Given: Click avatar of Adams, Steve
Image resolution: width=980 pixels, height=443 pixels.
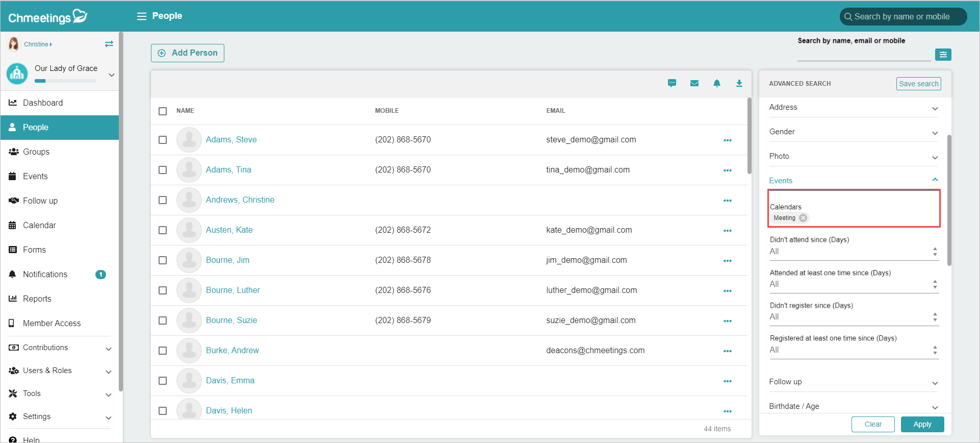Looking at the screenshot, I should [189, 140].
